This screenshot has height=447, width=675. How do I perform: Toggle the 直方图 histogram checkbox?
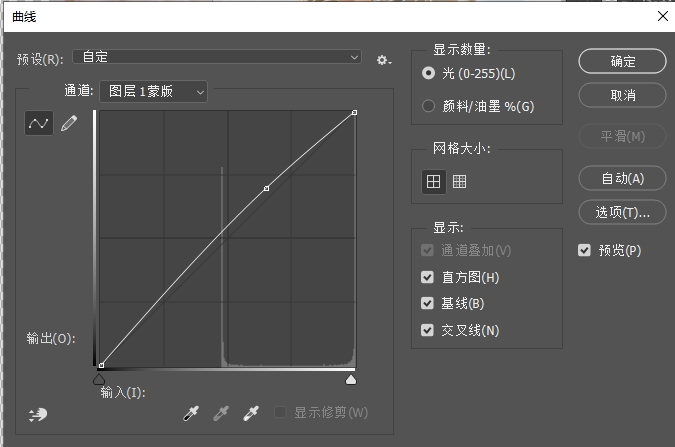(x=428, y=277)
